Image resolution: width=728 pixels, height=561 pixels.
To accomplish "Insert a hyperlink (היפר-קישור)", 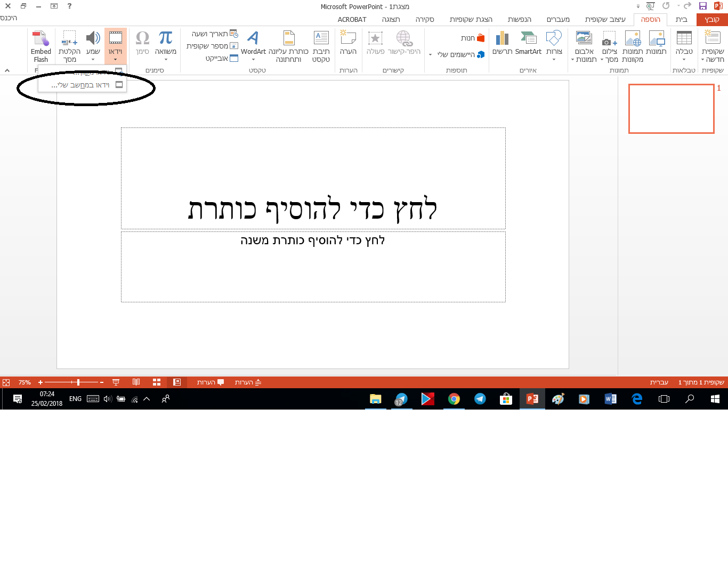I will tap(405, 43).
